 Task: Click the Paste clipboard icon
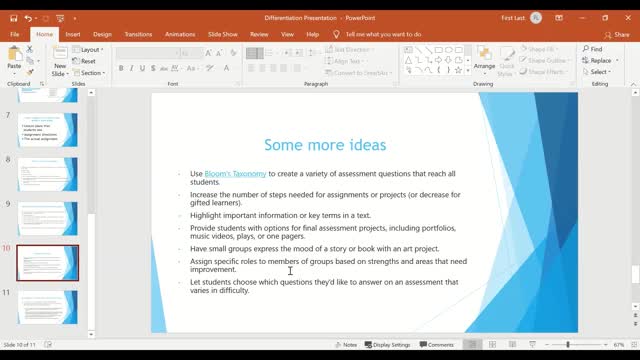click(14, 54)
